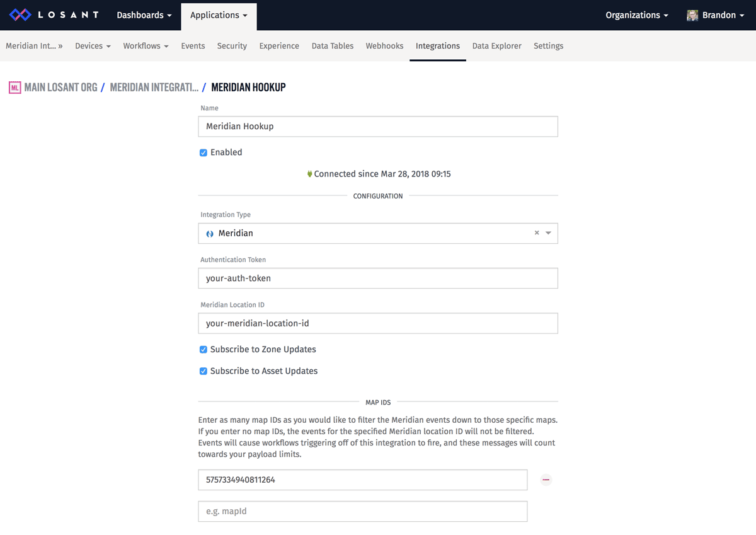Expand the Devices submenu

[93, 46]
